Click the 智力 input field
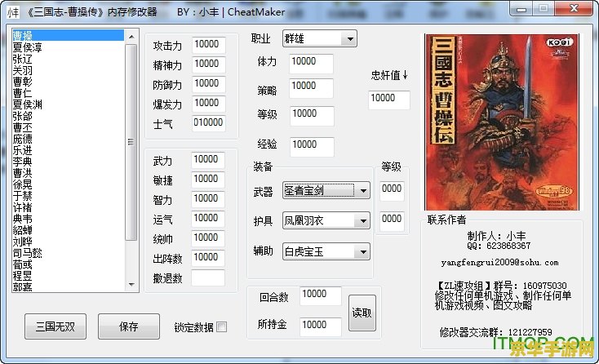 (x=208, y=199)
